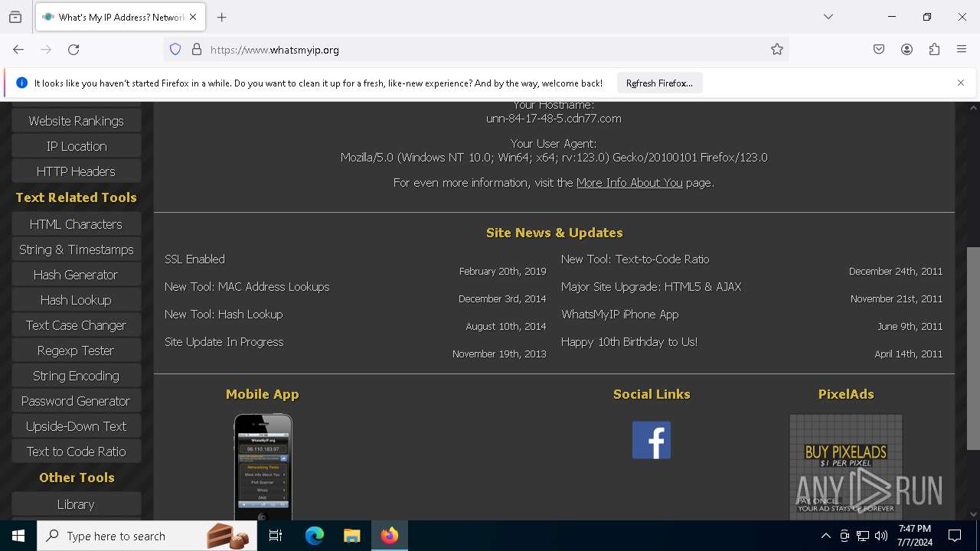The image size is (980, 551).
Task: Open String Encoding tool
Action: coord(76,376)
